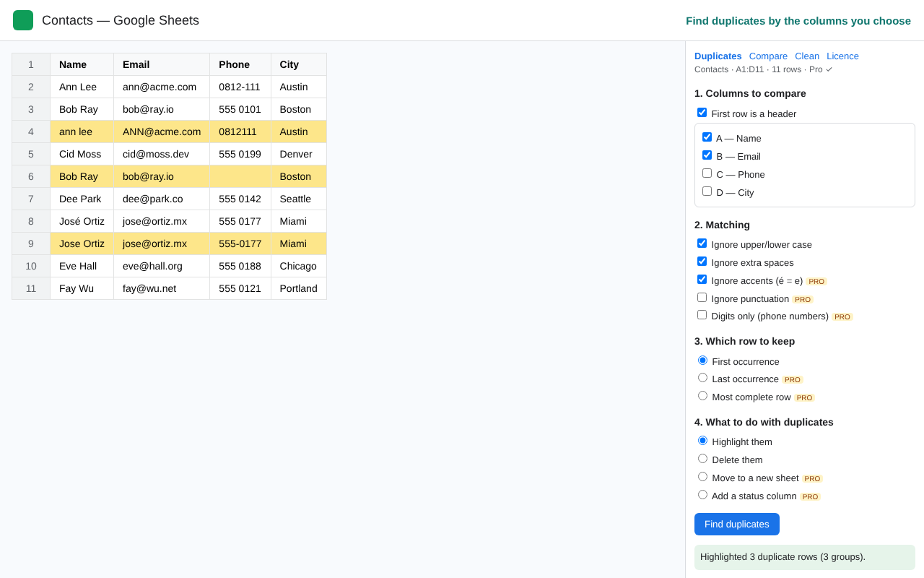Click cell José Ortiz in row 8
Image resolution: width=924 pixels, height=578 pixels.
(82, 221)
